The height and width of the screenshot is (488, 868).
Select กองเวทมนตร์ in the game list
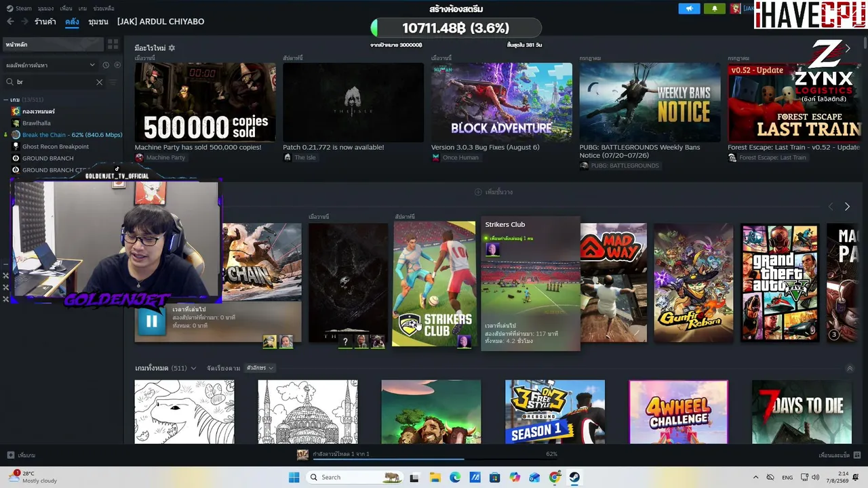tap(39, 111)
